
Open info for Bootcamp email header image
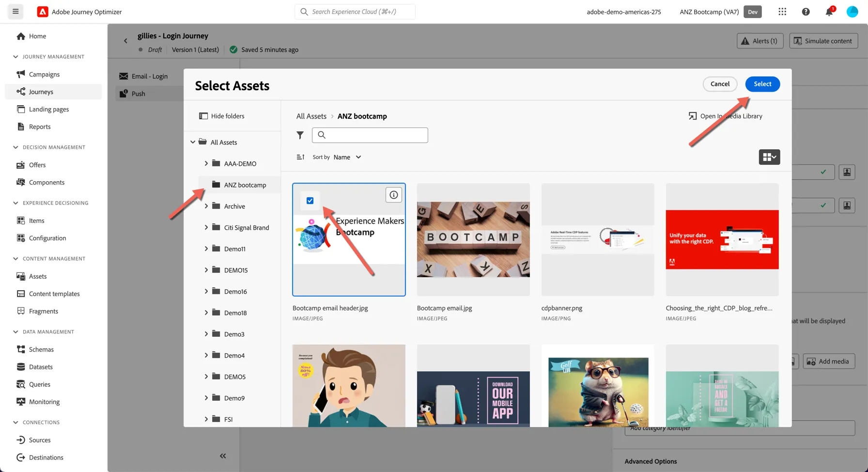pyautogui.click(x=394, y=195)
